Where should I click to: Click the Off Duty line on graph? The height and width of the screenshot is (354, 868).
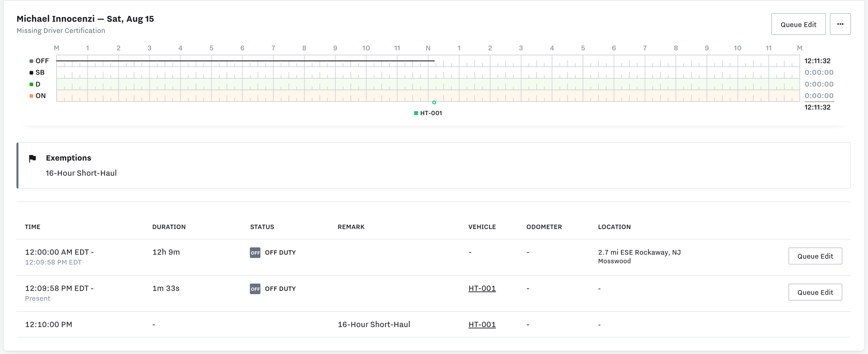(x=242, y=61)
